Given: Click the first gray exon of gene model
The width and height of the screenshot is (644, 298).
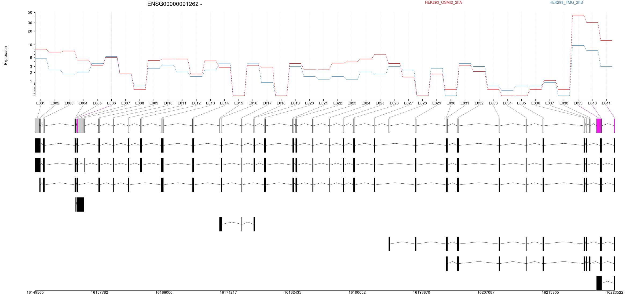Looking at the screenshot, I should coord(37,126).
